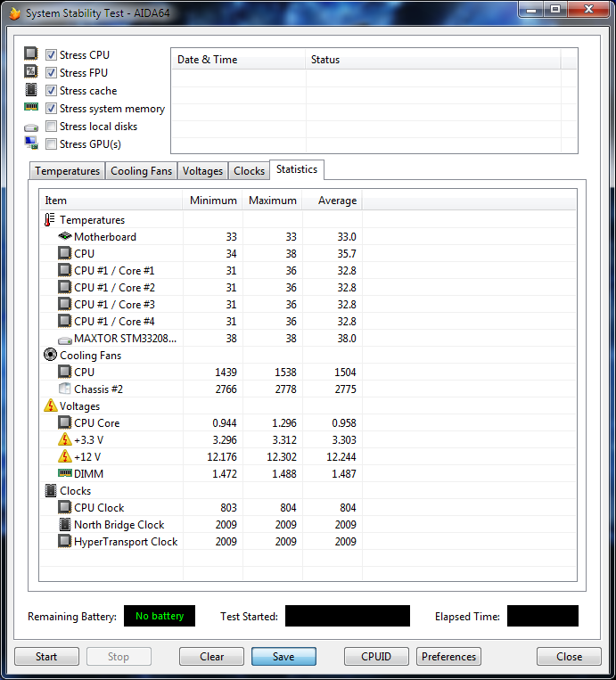Click the memory module icon beside DIMM
The width and height of the screenshot is (616, 680).
click(64, 474)
